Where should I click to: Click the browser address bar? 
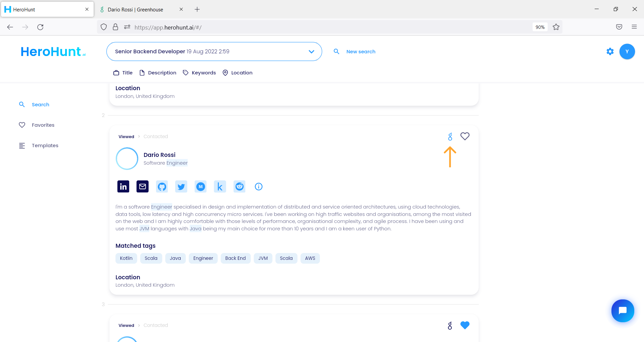[329, 27]
